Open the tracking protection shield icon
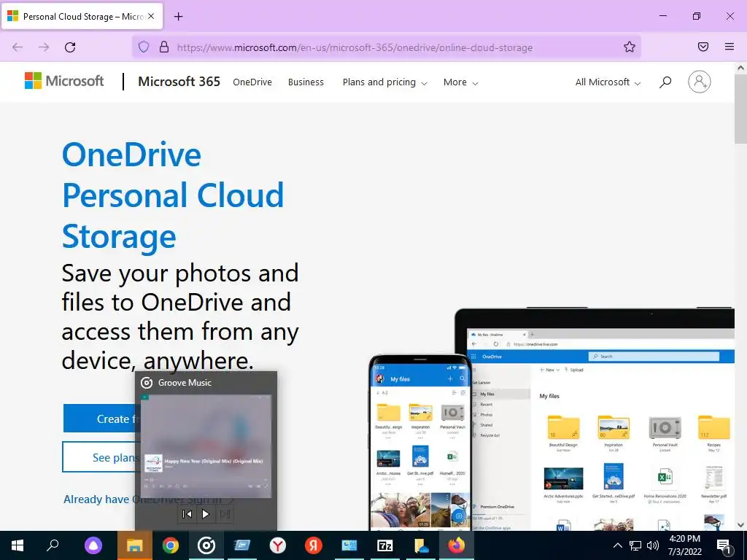The height and width of the screenshot is (560, 747). pos(144,47)
